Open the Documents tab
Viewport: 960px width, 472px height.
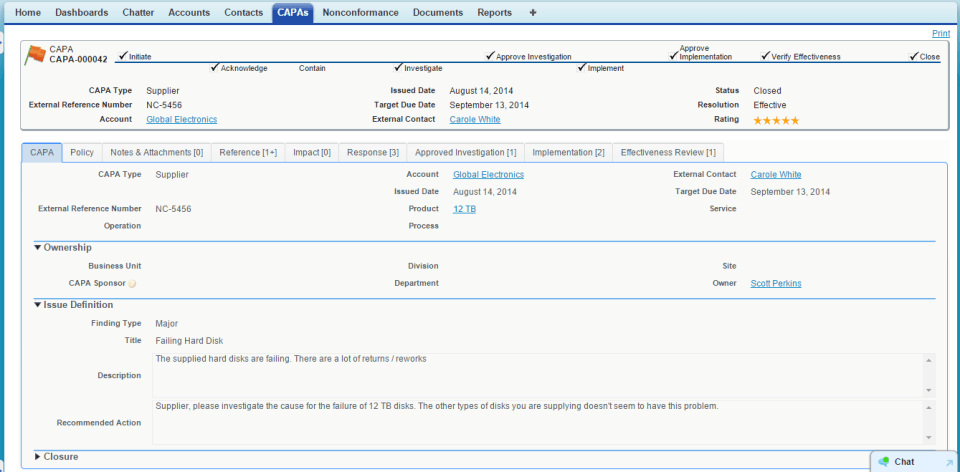438,12
